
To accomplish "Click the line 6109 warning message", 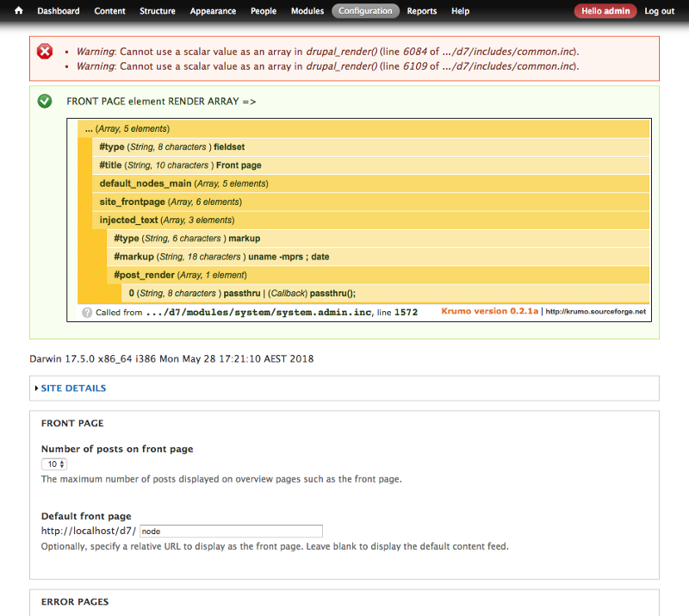I will click(328, 66).
